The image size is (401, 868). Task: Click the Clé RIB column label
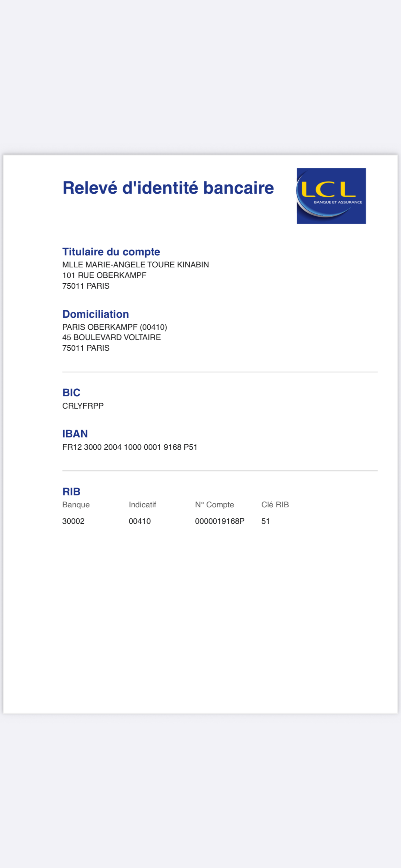[x=275, y=505]
